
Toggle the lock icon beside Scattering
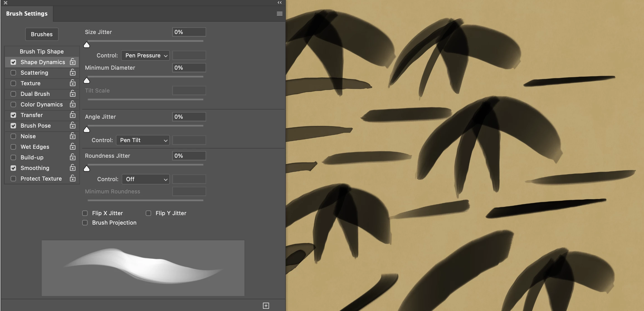(73, 72)
